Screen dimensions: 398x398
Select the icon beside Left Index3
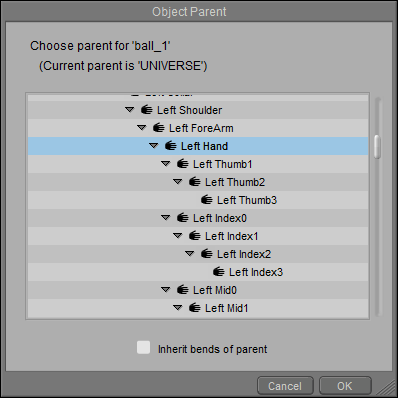(219, 272)
